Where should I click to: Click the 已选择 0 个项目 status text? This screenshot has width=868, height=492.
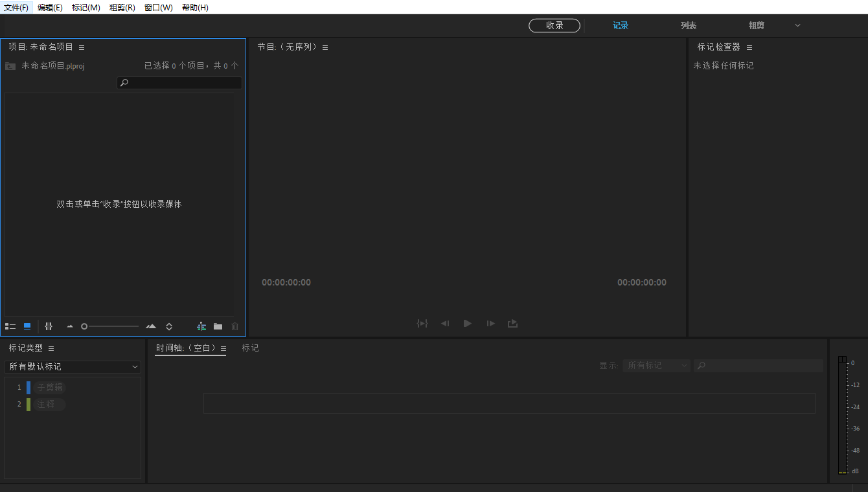tap(192, 66)
